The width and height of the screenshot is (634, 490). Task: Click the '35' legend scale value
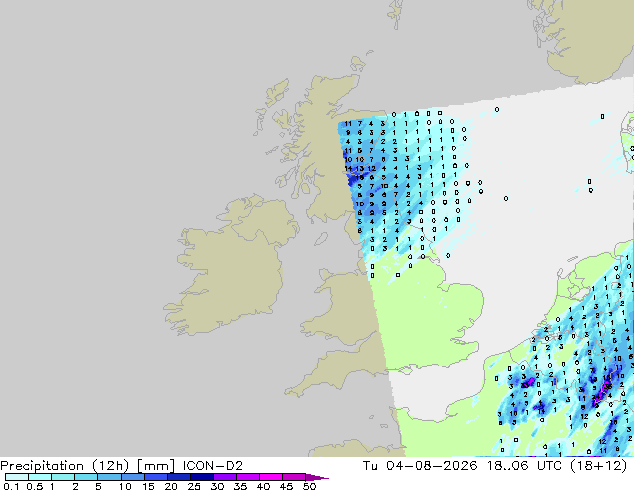(x=240, y=486)
